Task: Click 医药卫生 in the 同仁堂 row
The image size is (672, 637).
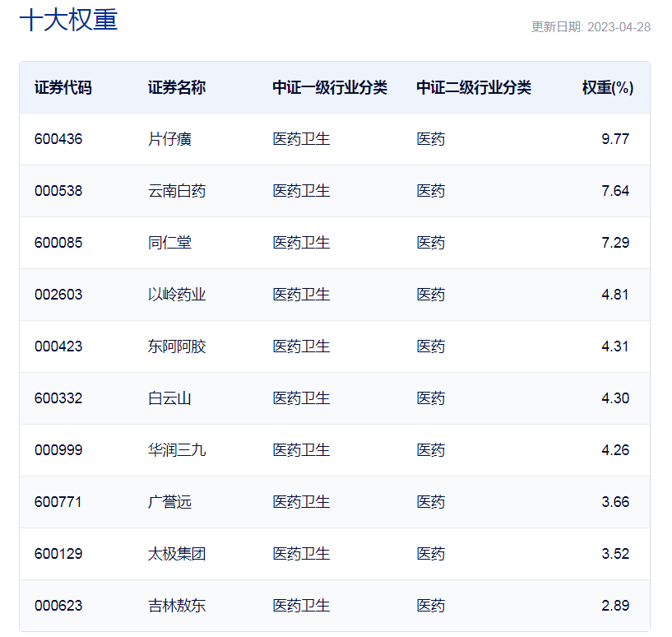Action: [301, 243]
